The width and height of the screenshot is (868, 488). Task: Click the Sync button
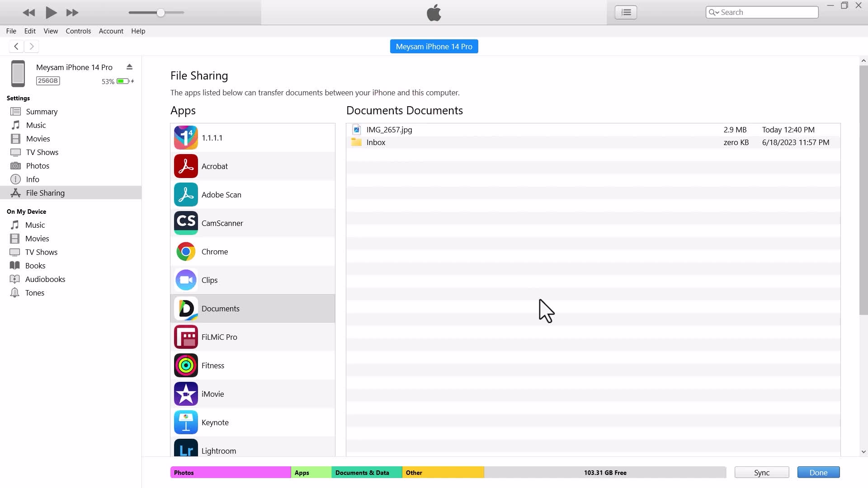762,473
